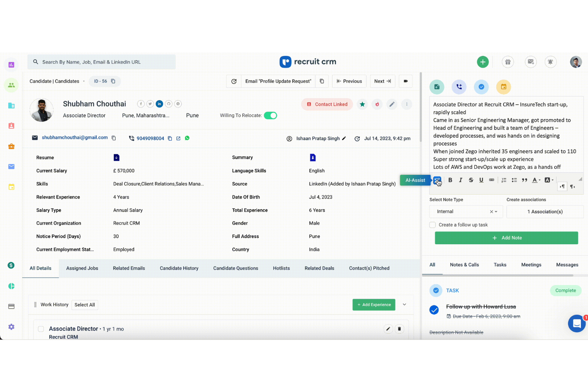Screen dimensions: 588x392
Task: Insert a link in the note editor
Action: click(x=491, y=180)
